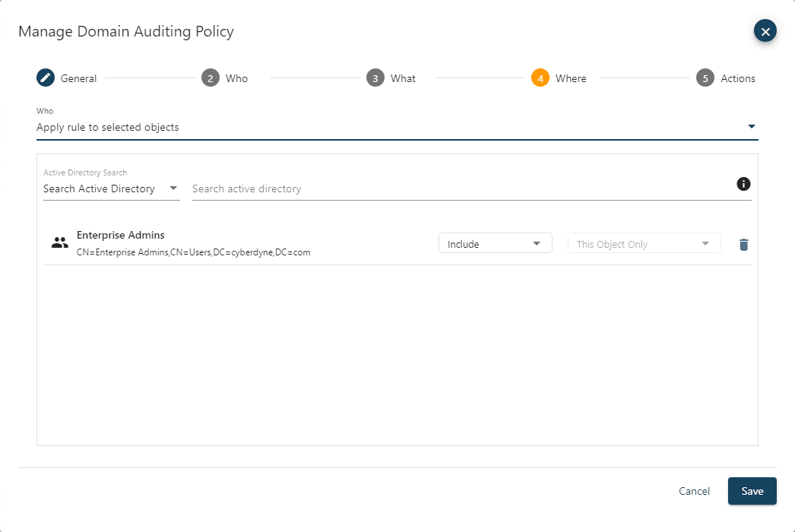Click the Enterprise Admins group icon

point(59,243)
